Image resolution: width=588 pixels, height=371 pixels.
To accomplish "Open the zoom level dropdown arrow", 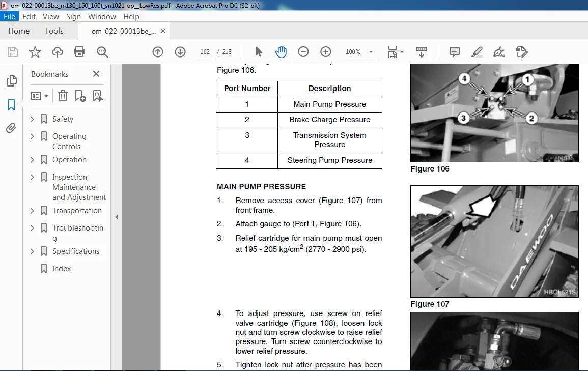I will pyautogui.click(x=371, y=52).
